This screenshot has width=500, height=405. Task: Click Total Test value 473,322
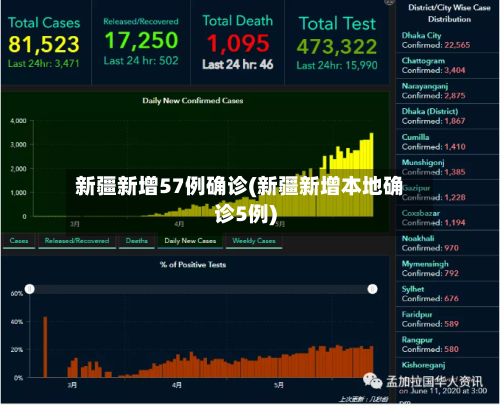tap(337, 47)
